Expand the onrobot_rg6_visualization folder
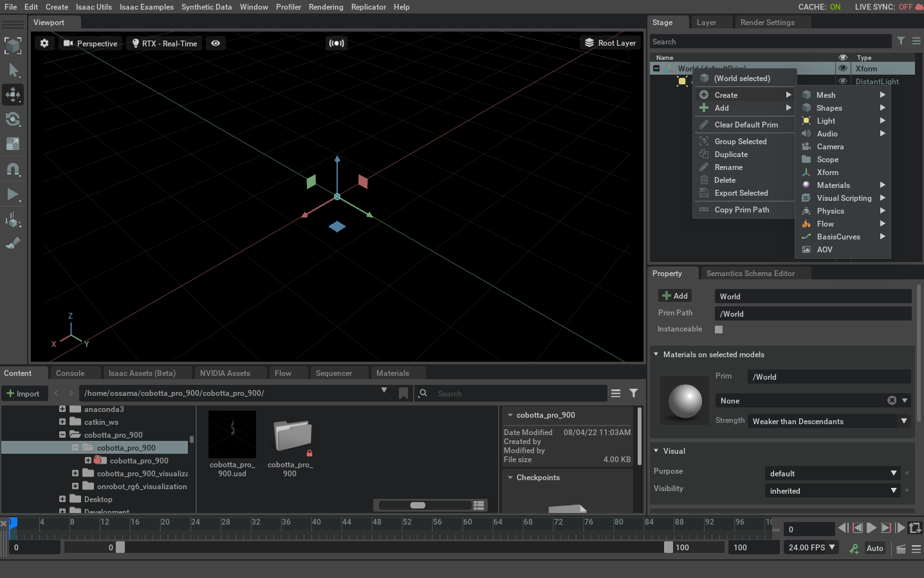 [75, 487]
